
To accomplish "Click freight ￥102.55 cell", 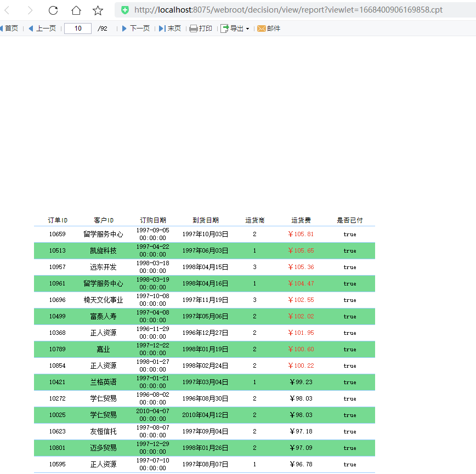I will [301, 300].
